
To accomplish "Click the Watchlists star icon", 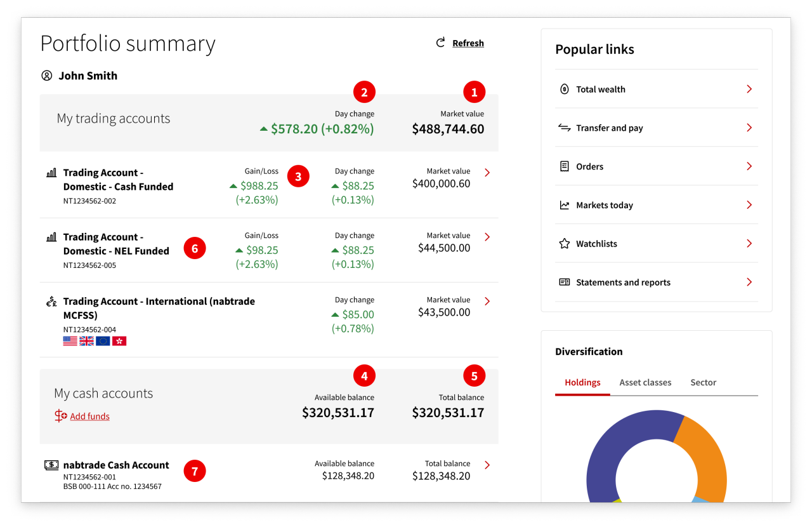I will [x=564, y=244].
